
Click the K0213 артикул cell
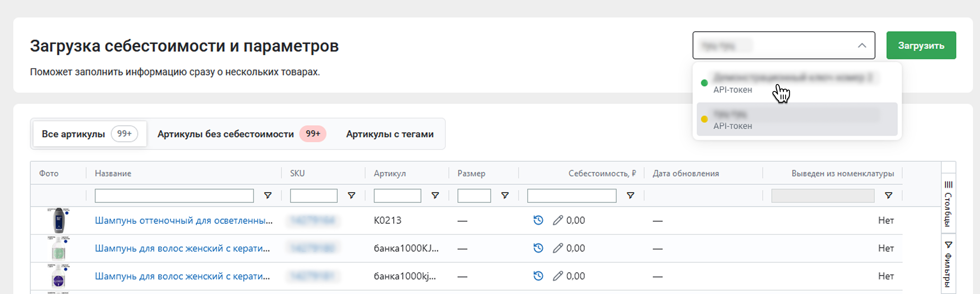[x=387, y=220]
